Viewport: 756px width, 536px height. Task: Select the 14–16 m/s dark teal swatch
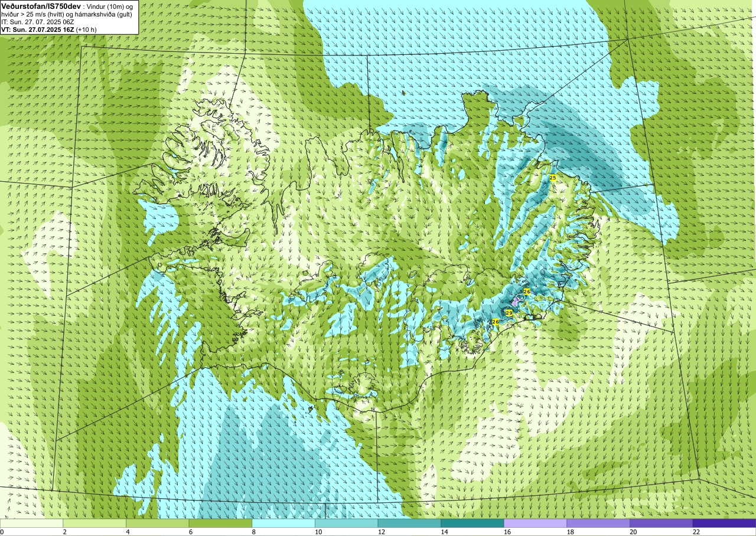pos(472,523)
